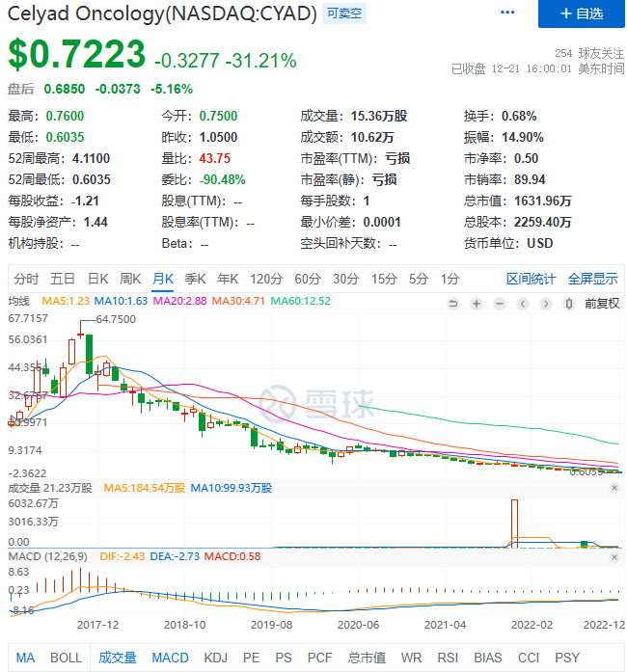This screenshot has width=627, height=672.
Task: Zoom in chart with plus icon
Action: coord(477,304)
